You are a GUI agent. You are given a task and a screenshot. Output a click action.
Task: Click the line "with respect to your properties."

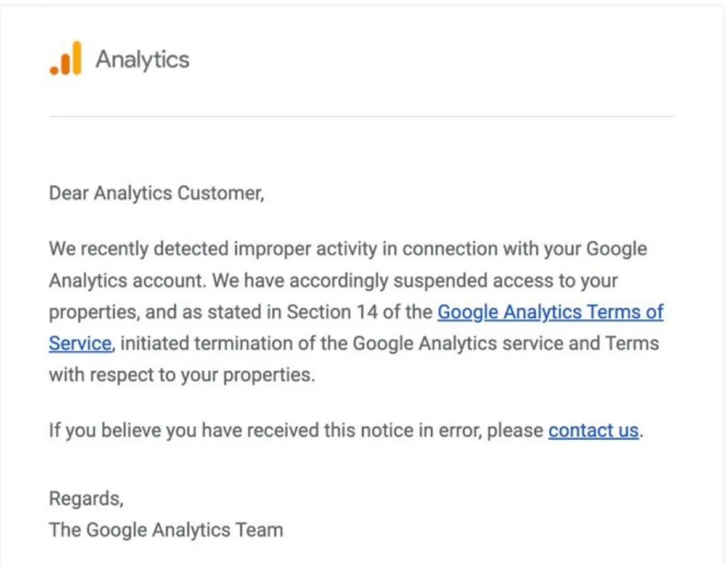click(x=182, y=375)
